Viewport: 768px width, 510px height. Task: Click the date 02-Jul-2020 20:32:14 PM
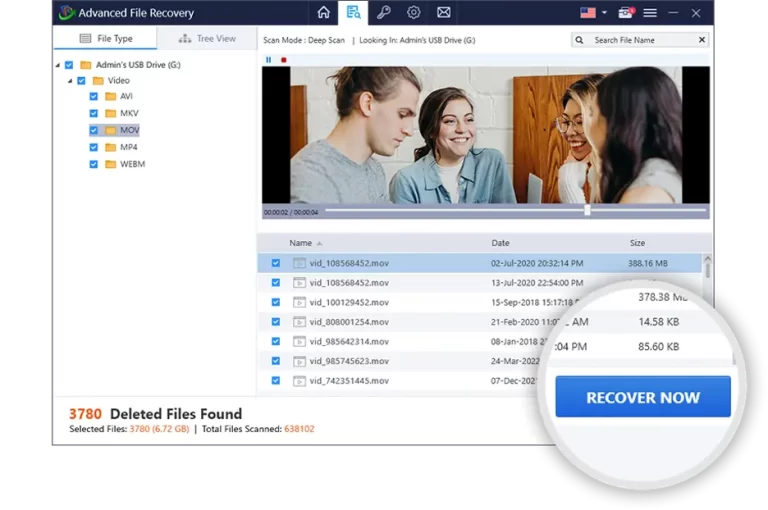(537, 263)
